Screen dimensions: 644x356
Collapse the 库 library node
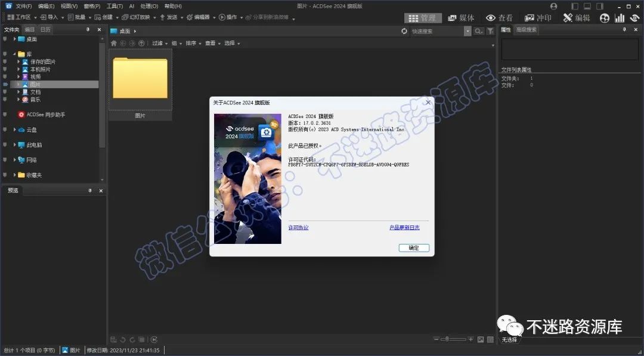coord(15,54)
